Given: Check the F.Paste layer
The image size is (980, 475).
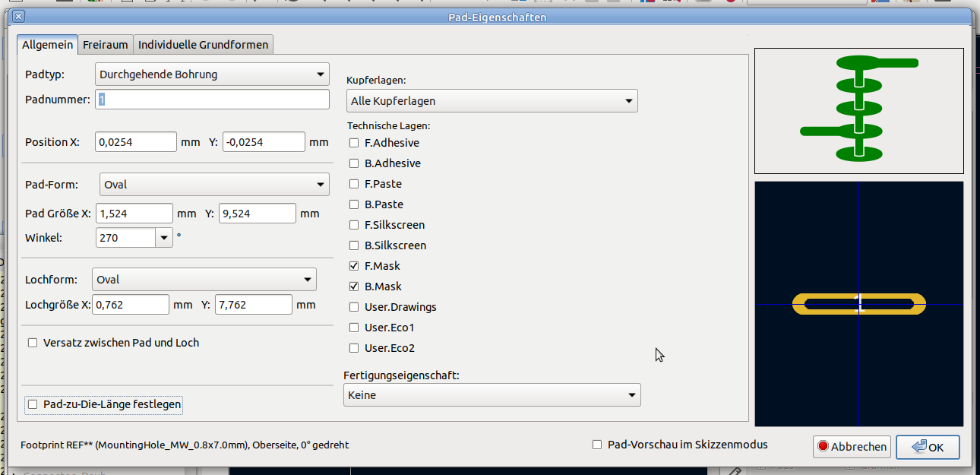Looking at the screenshot, I should coord(354,184).
